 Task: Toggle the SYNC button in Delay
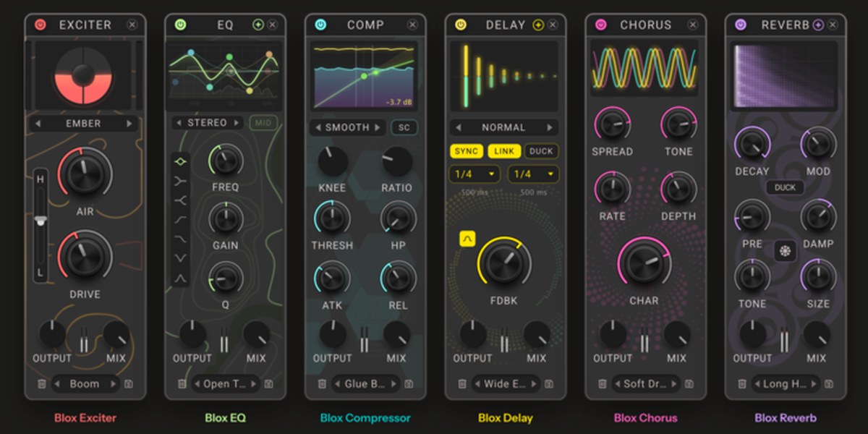467,151
